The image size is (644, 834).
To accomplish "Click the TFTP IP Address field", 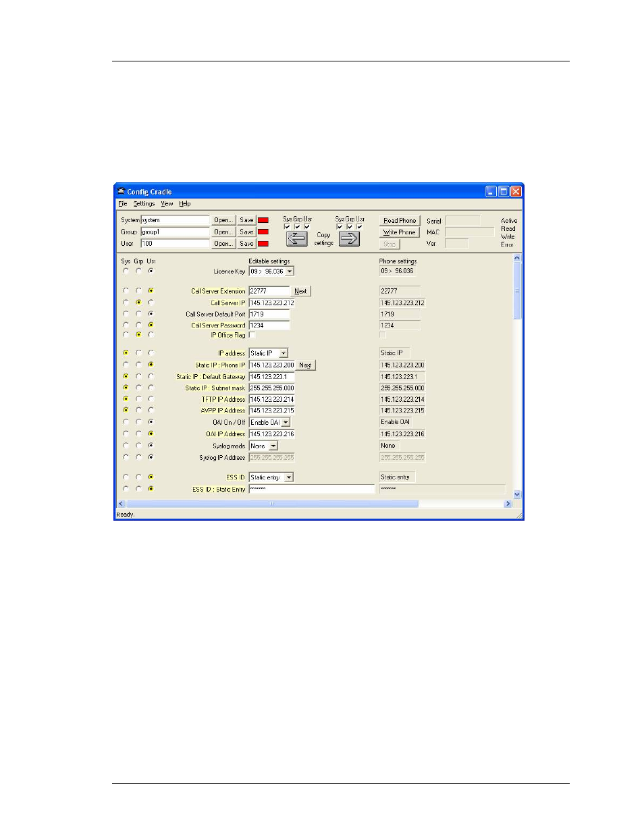I will pos(272,399).
